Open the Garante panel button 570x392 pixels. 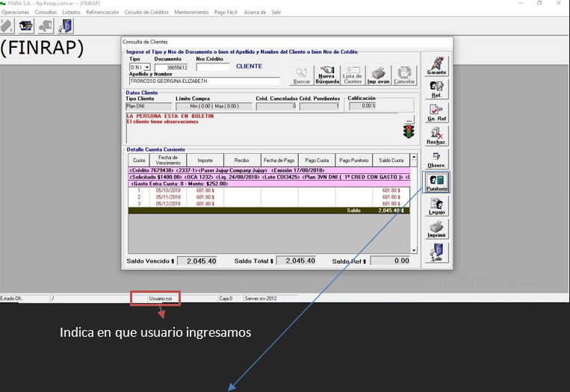point(436,66)
